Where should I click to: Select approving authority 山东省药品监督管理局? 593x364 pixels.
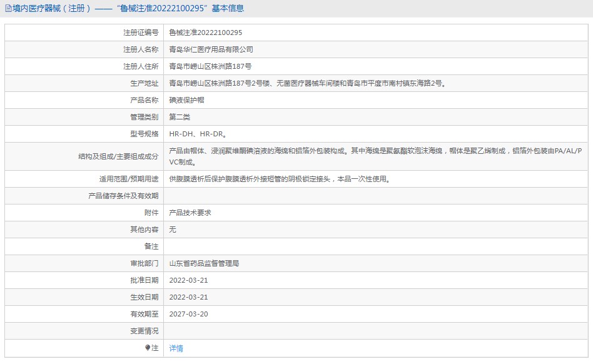[204, 263]
